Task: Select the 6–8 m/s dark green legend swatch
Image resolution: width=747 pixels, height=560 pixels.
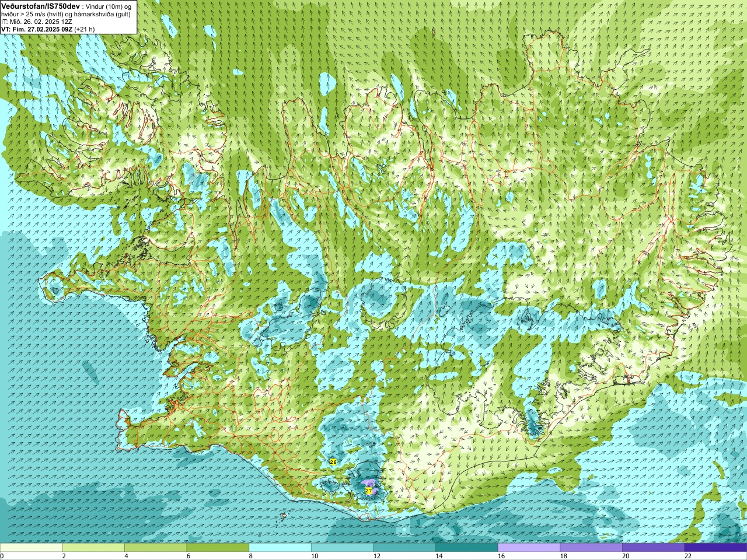Action: click(218, 548)
